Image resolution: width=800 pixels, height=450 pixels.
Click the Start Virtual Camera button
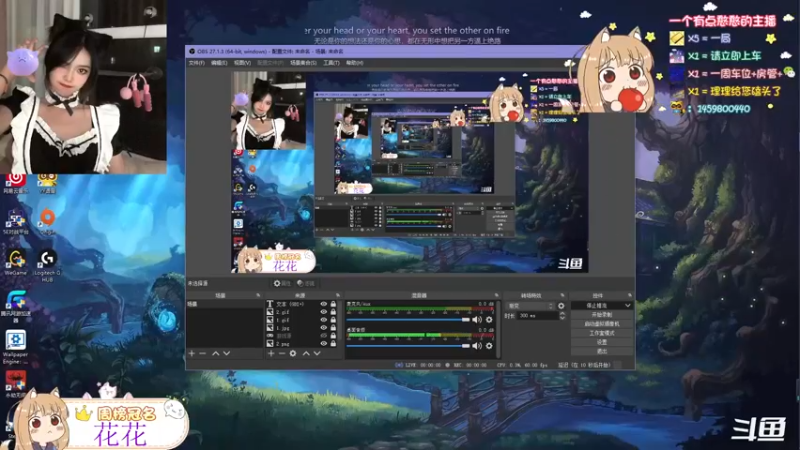pyautogui.click(x=602, y=324)
